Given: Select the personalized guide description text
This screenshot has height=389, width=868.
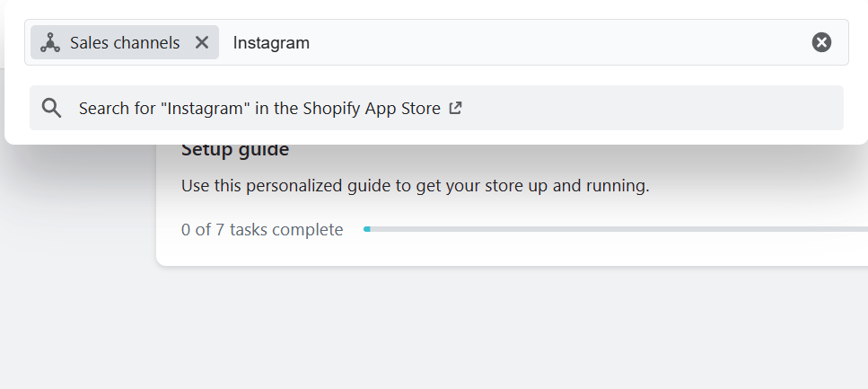Looking at the screenshot, I should point(416,186).
